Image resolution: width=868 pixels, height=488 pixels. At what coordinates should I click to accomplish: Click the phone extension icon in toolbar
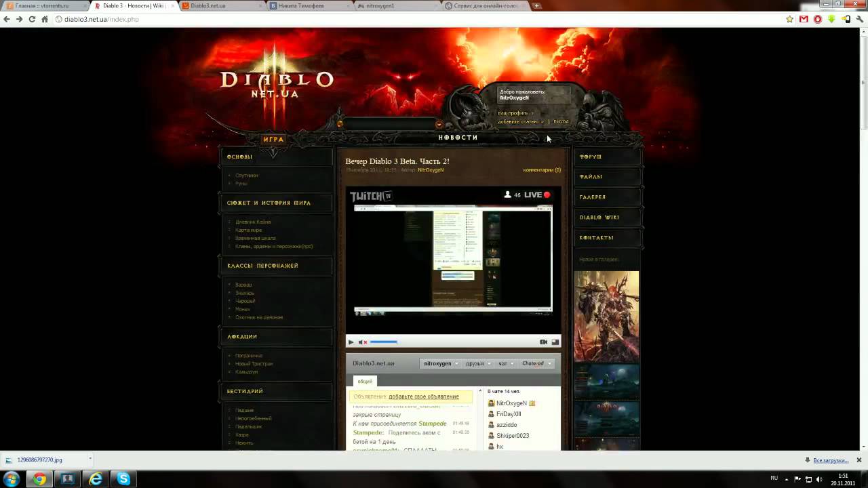(x=846, y=19)
